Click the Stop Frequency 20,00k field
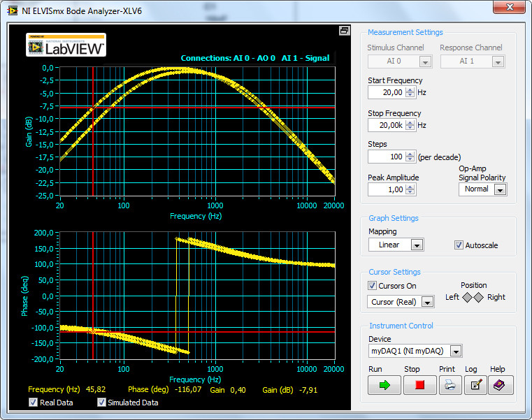The width and height of the screenshot is (532, 420). point(387,125)
